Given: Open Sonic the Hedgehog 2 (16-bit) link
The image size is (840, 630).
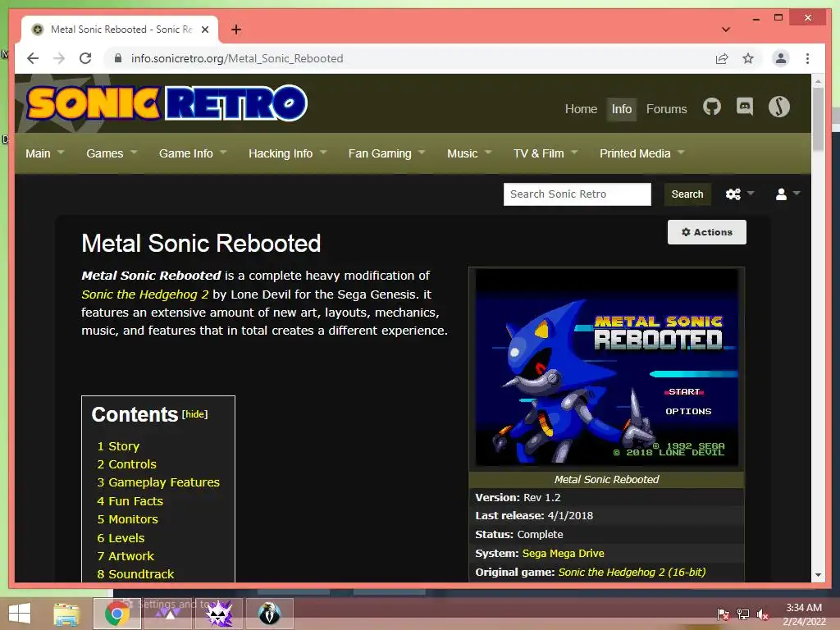Looking at the screenshot, I should point(632,572).
